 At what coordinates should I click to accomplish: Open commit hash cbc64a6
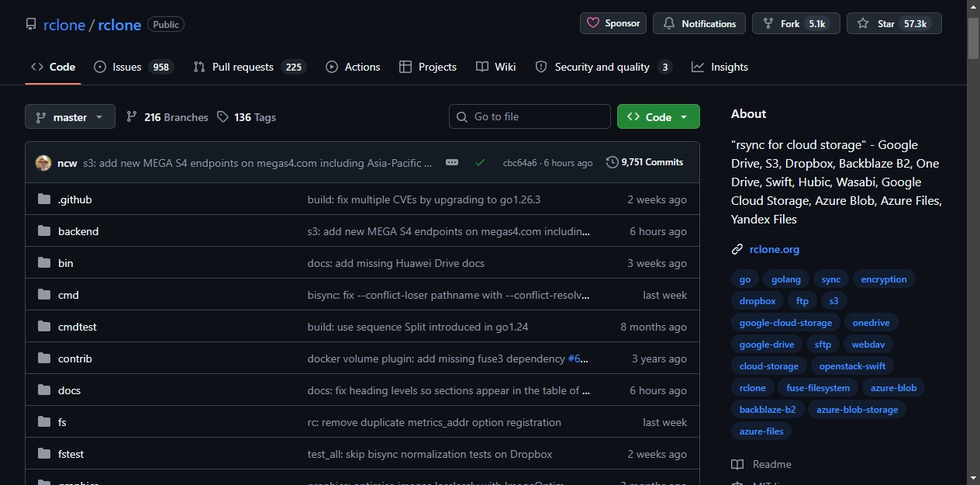click(x=520, y=163)
